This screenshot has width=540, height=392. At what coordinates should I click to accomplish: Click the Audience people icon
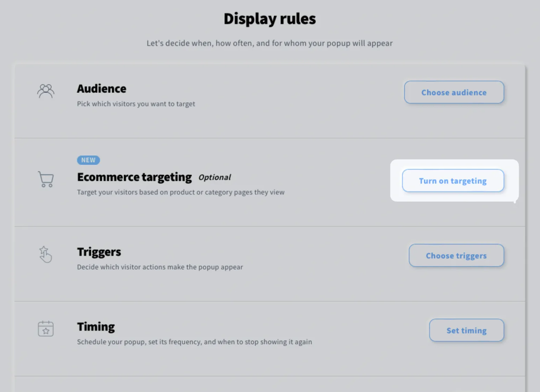[46, 91]
